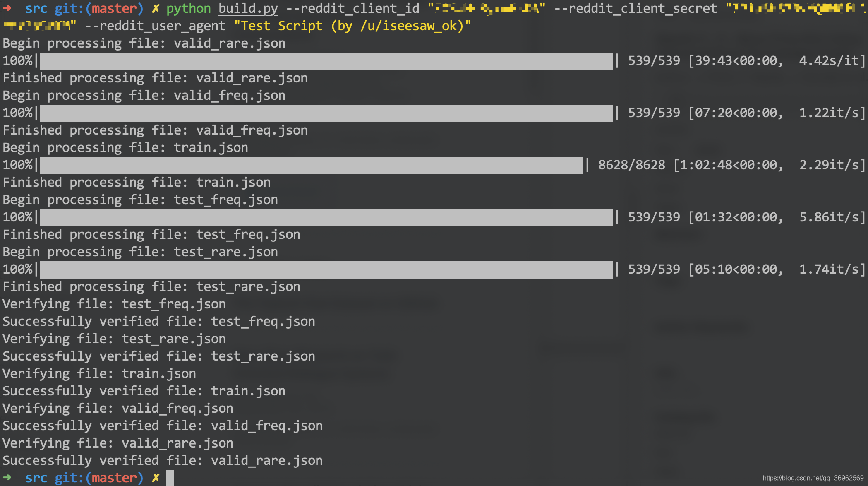The width and height of the screenshot is (868, 486).
Task: Open the blog.csdn.net watermark link
Action: (813, 478)
